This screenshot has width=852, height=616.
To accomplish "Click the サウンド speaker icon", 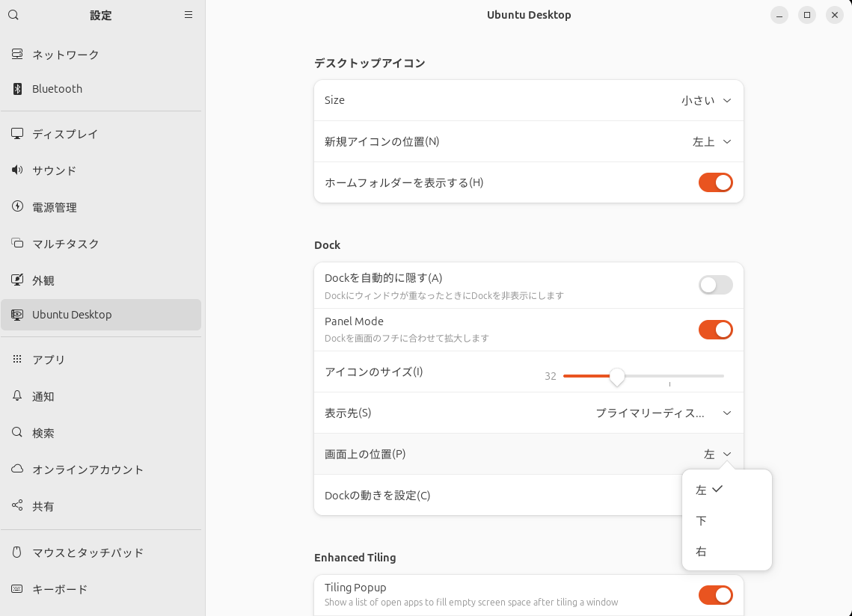I will click(17, 170).
